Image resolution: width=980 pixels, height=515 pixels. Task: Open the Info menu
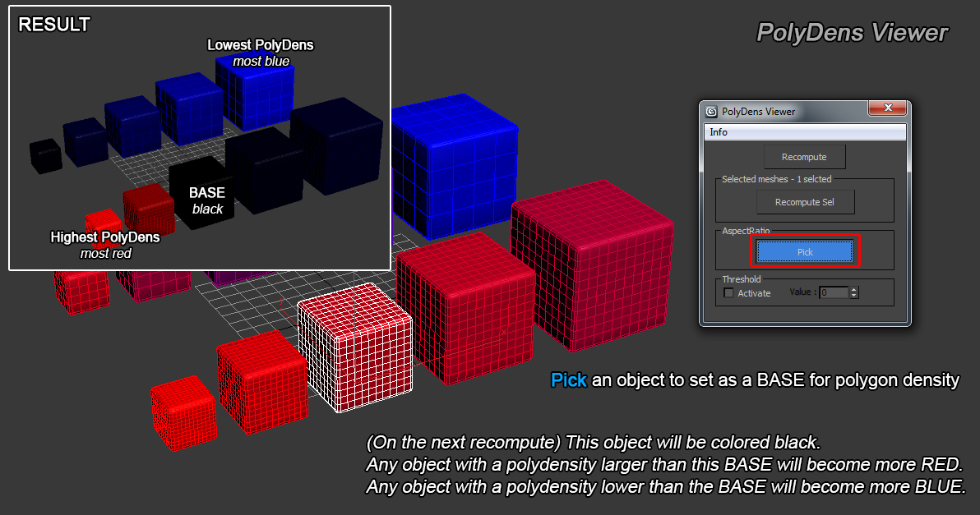coord(719,132)
